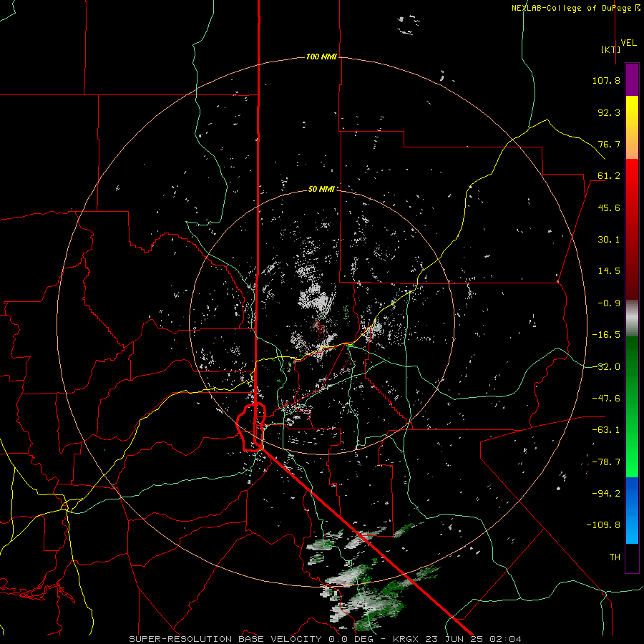This screenshot has width=644, height=644.
Task: Click the VEL legend title
Action: pyautogui.click(x=628, y=43)
